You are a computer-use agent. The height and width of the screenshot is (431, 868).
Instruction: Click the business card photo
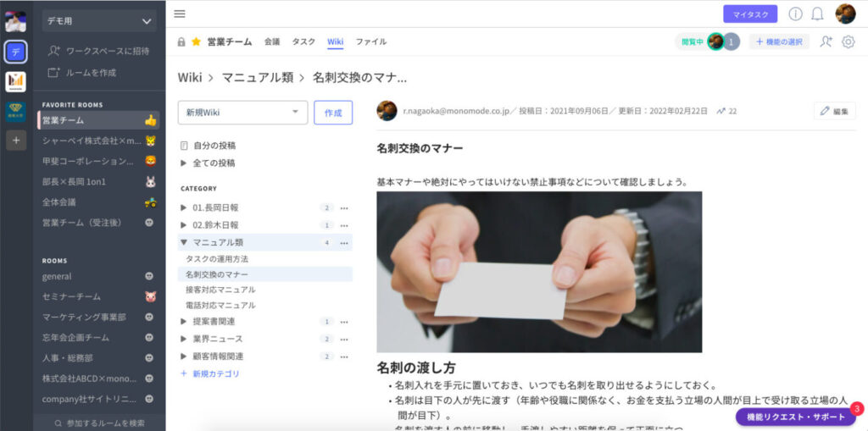click(x=539, y=272)
